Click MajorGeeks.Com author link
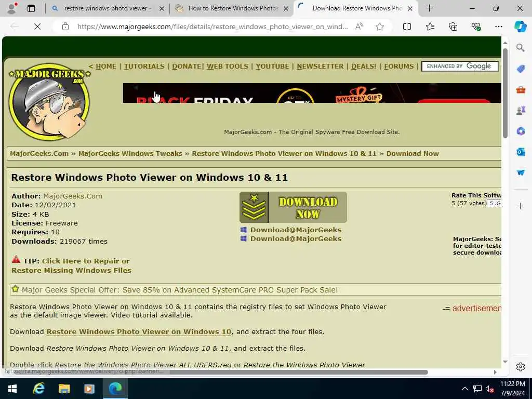 coord(73,196)
